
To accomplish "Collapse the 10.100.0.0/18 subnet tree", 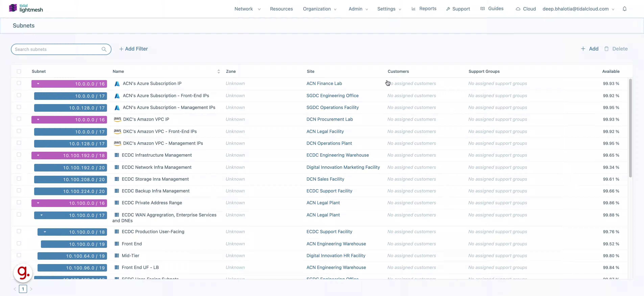I will pyautogui.click(x=45, y=232).
